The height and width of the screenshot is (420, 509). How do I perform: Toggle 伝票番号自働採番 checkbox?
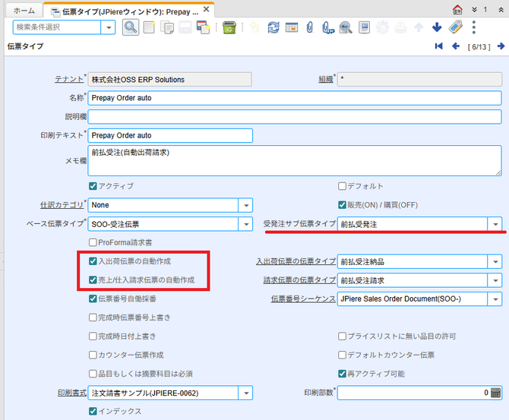coord(93,298)
